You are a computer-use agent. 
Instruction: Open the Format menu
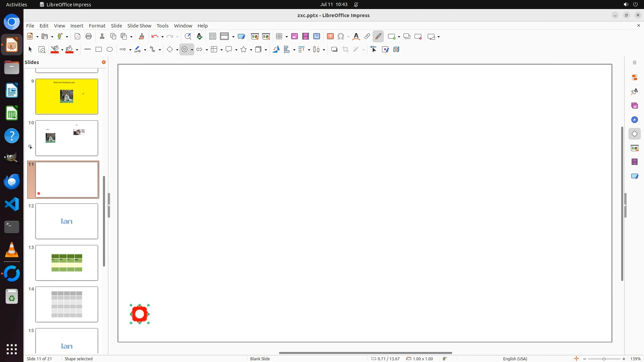[x=97, y=25]
